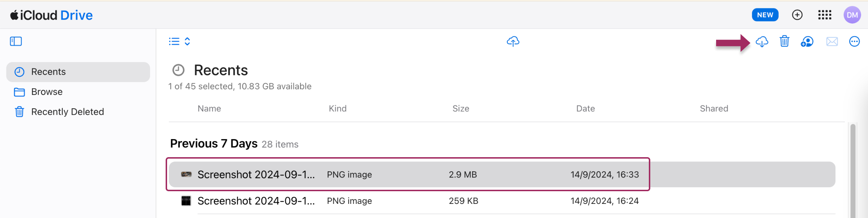Click the download from iCloud icon
The height and width of the screenshot is (218, 868).
(x=762, y=42)
